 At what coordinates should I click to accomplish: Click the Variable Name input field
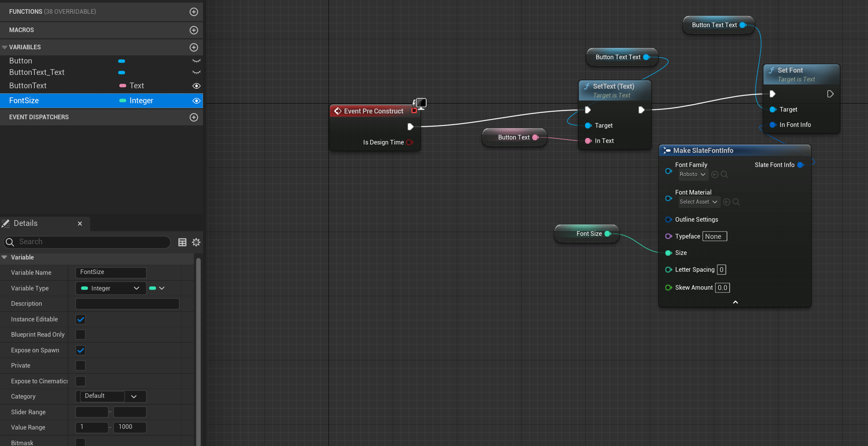point(111,272)
